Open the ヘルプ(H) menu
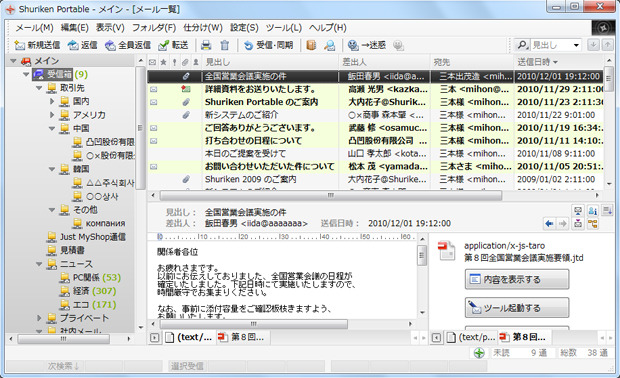Image resolution: width=620 pixels, height=378 pixels. point(327,28)
